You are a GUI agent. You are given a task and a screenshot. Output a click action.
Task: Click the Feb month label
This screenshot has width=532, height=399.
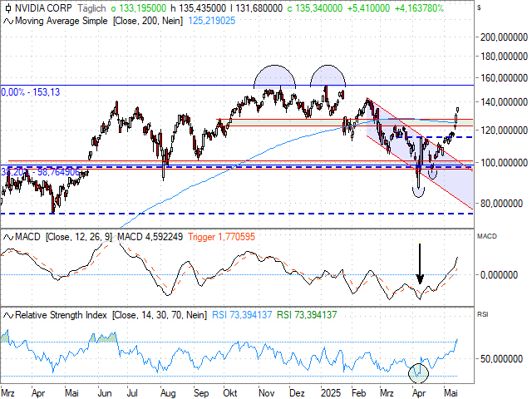pos(358,393)
